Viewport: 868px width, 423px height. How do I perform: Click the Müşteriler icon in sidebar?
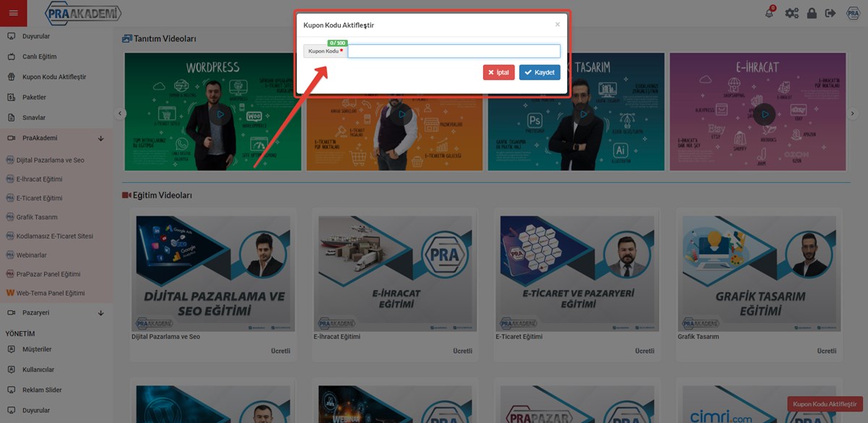point(11,349)
